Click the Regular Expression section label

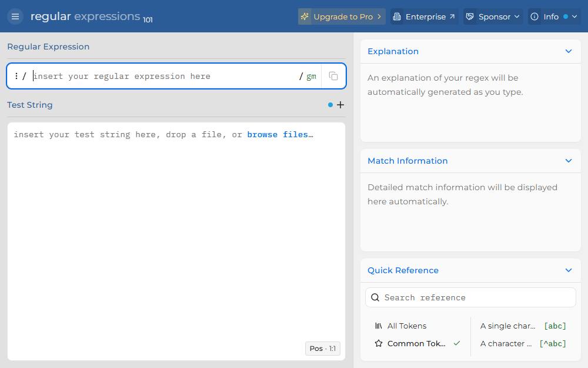click(48, 47)
